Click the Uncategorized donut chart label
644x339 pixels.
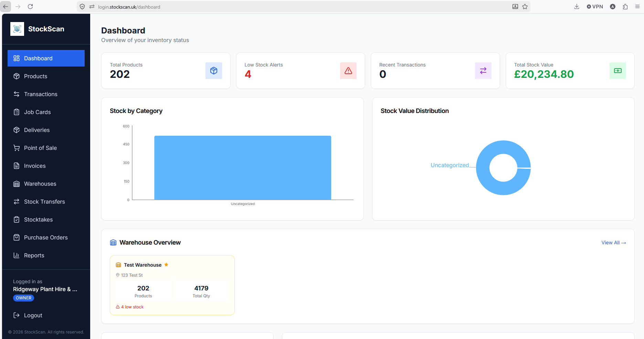pyautogui.click(x=450, y=165)
